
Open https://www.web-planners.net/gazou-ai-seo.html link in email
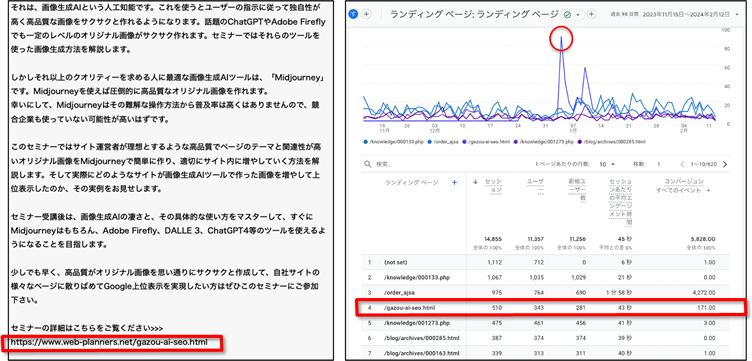point(108,342)
